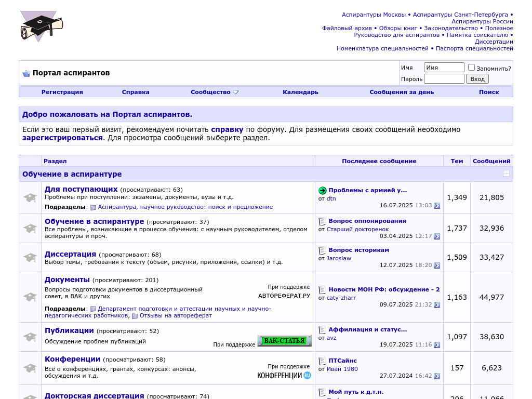Open the Диссертация forum section
This screenshot has width=532, height=399.
[x=70, y=254]
